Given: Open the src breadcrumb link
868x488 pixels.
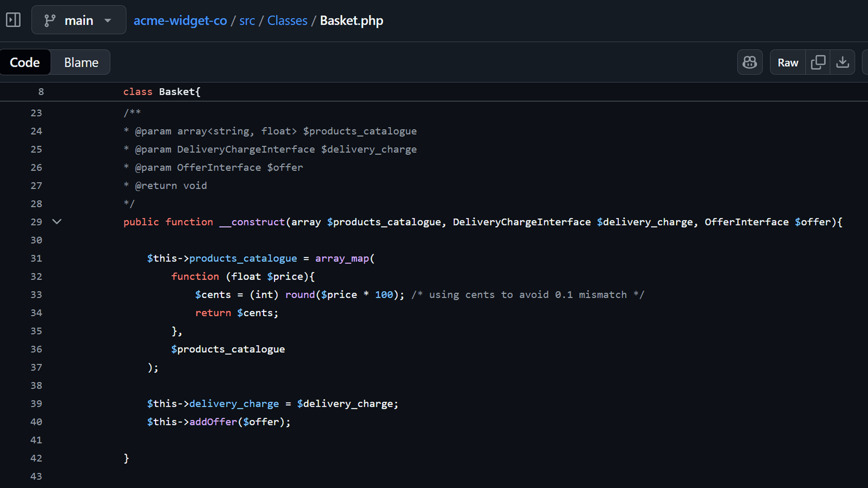Looking at the screenshot, I should [x=247, y=20].
